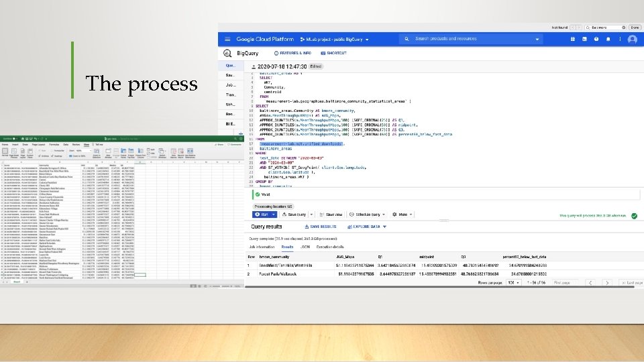Screen dimensions: 644x362
Task: Select Job history in BigQuery sidebar
Action: click(230, 85)
